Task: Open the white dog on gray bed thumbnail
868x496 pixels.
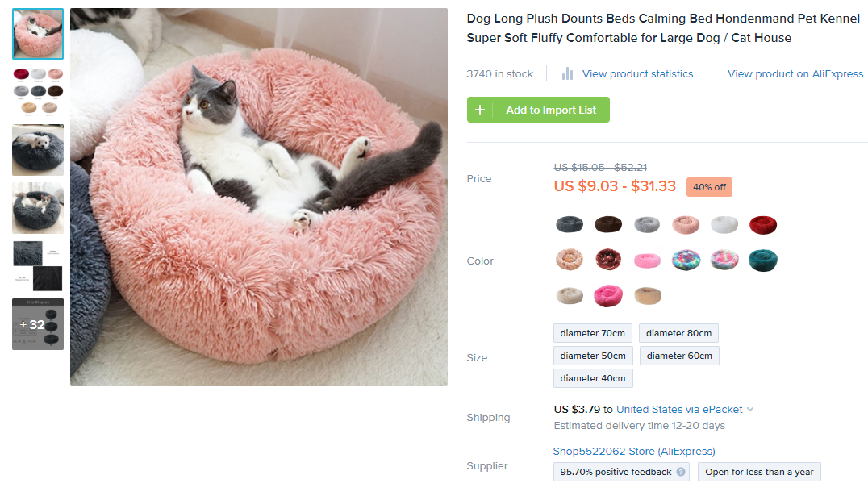Action: (38, 150)
